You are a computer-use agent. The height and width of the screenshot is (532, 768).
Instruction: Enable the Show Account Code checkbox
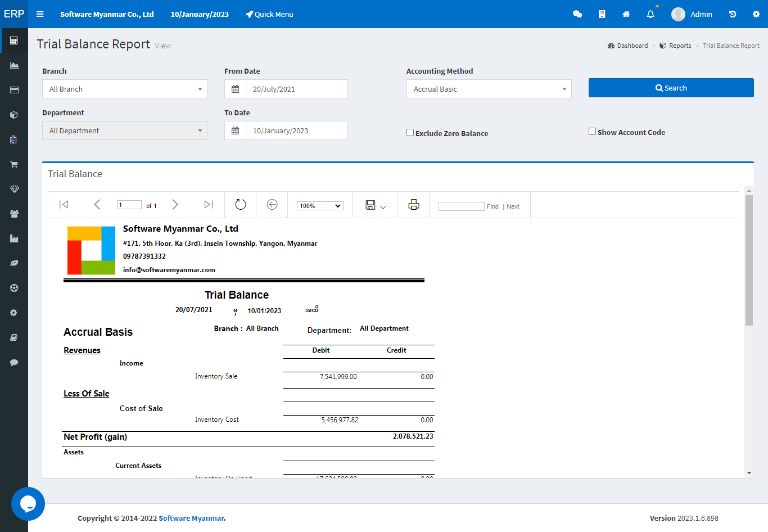[x=593, y=132]
